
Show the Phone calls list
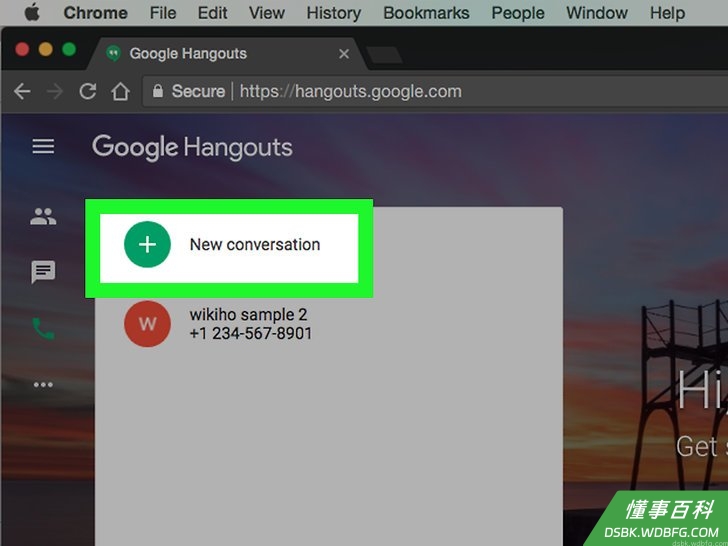click(x=43, y=329)
